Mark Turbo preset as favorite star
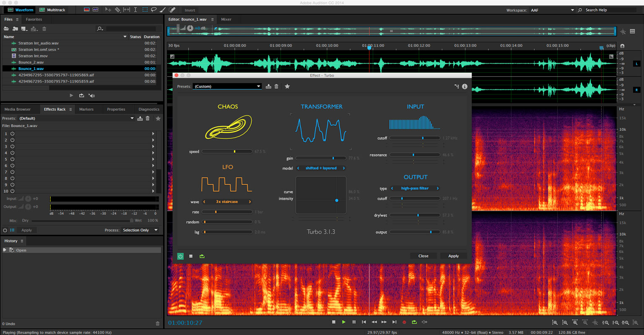The width and height of the screenshot is (644, 335). coord(287,86)
